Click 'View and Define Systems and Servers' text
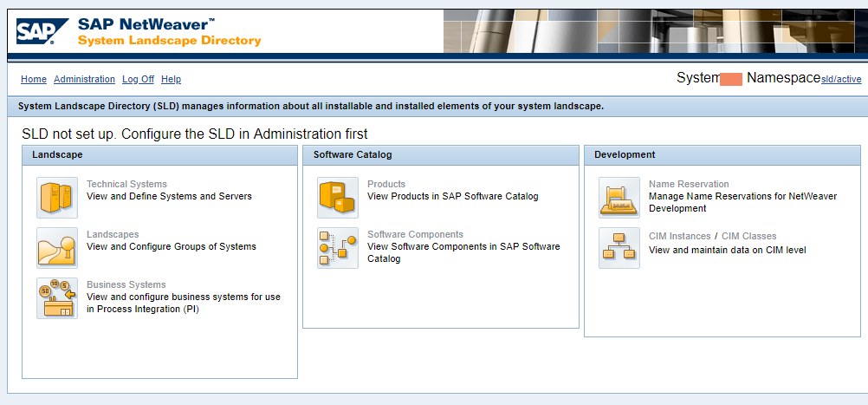 [170, 196]
